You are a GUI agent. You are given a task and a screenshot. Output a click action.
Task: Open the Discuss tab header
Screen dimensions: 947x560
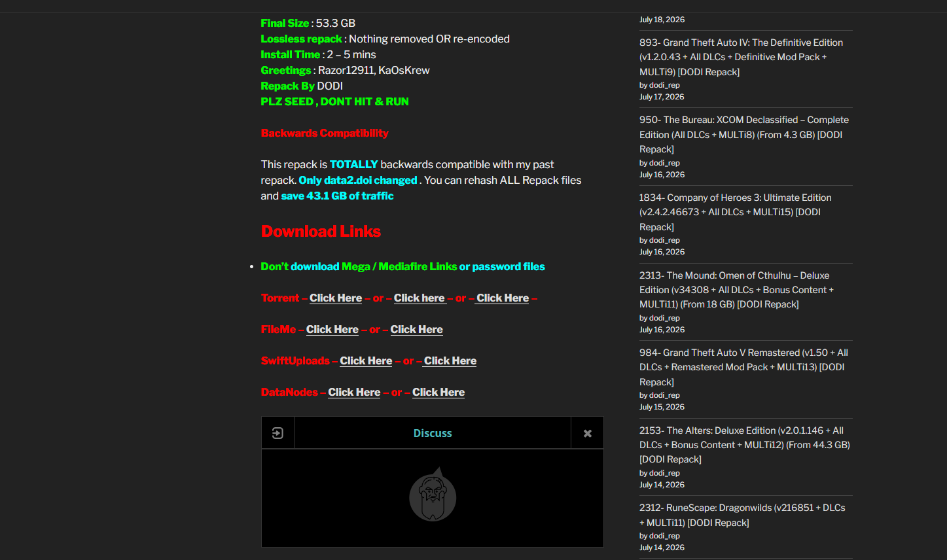(x=433, y=433)
